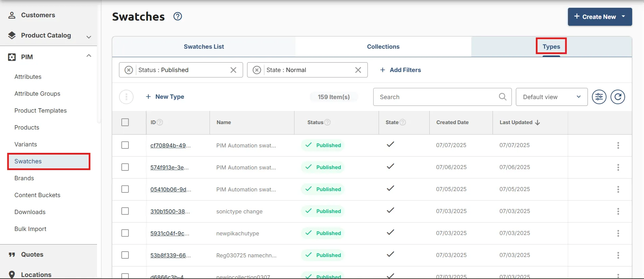Open row actions menu for 574f913e-3e row
The width and height of the screenshot is (644, 279).
click(x=618, y=167)
